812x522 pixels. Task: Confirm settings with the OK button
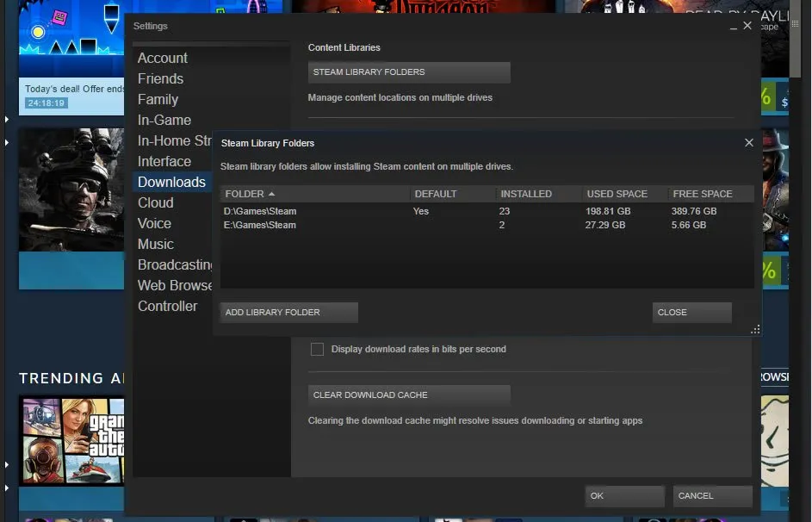[625, 496]
